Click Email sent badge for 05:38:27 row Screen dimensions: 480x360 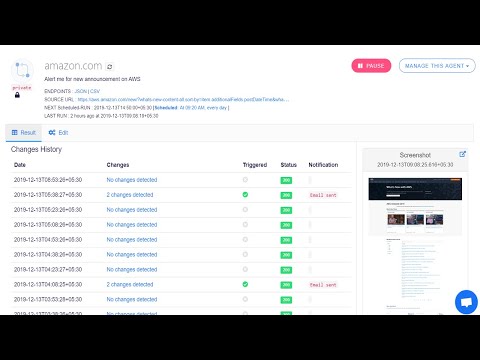(x=323, y=195)
